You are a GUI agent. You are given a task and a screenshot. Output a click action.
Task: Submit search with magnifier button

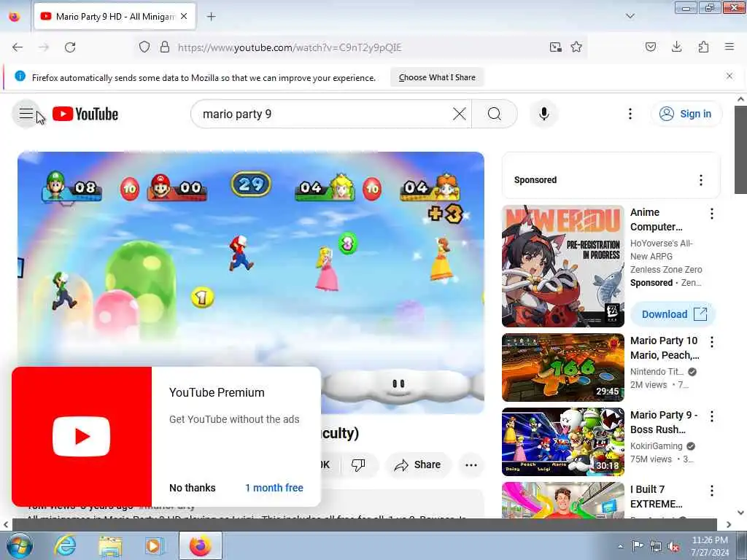495,114
